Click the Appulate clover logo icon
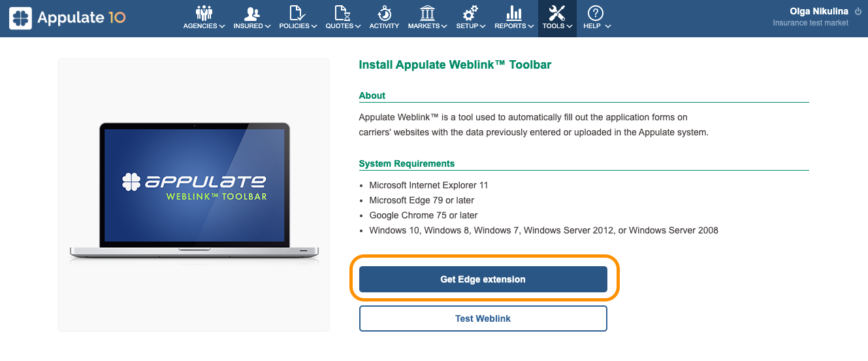The width and height of the screenshot is (868, 361). pos(20,18)
